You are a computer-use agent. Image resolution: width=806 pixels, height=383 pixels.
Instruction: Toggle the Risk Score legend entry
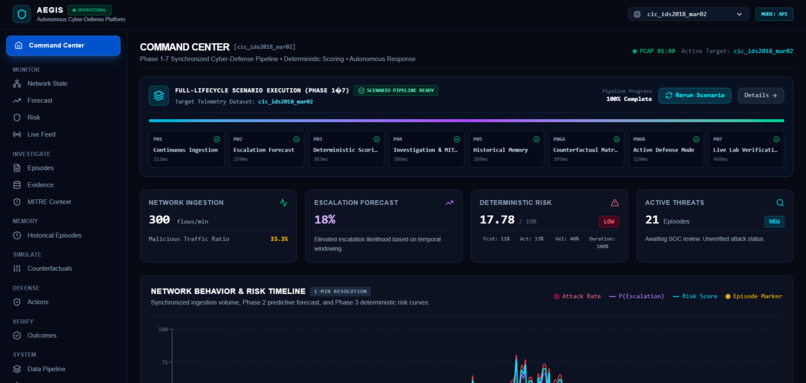(x=695, y=296)
